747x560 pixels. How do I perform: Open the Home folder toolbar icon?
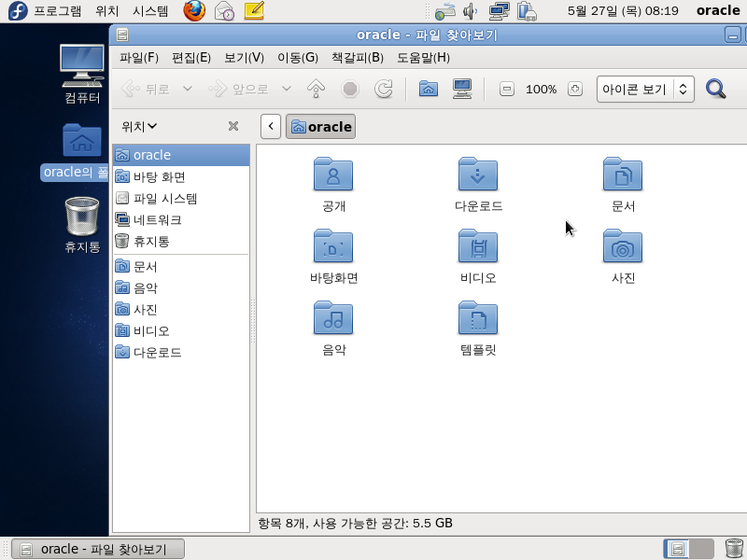[429, 88]
